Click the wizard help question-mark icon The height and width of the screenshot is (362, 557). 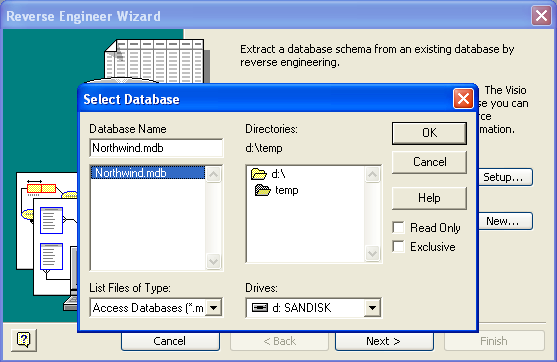click(x=23, y=340)
